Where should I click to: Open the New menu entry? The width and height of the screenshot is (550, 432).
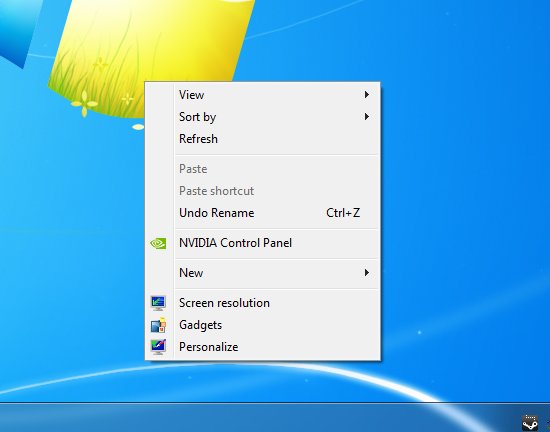pos(262,273)
